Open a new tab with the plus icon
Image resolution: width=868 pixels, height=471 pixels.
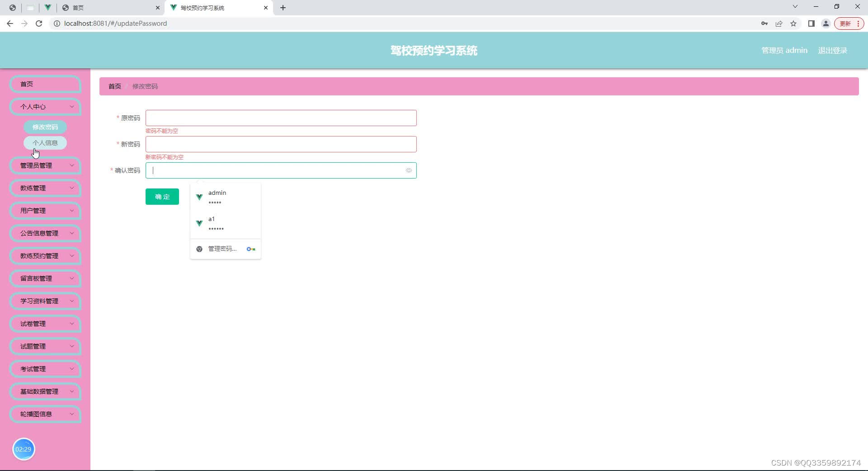(x=283, y=8)
